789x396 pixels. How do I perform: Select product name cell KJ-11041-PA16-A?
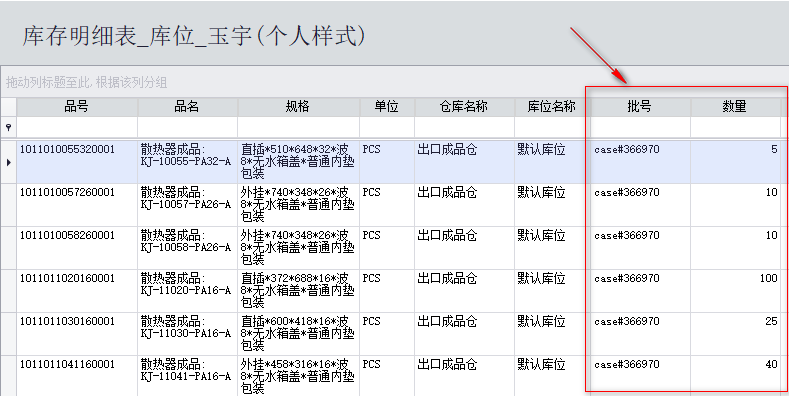[x=188, y=376]
